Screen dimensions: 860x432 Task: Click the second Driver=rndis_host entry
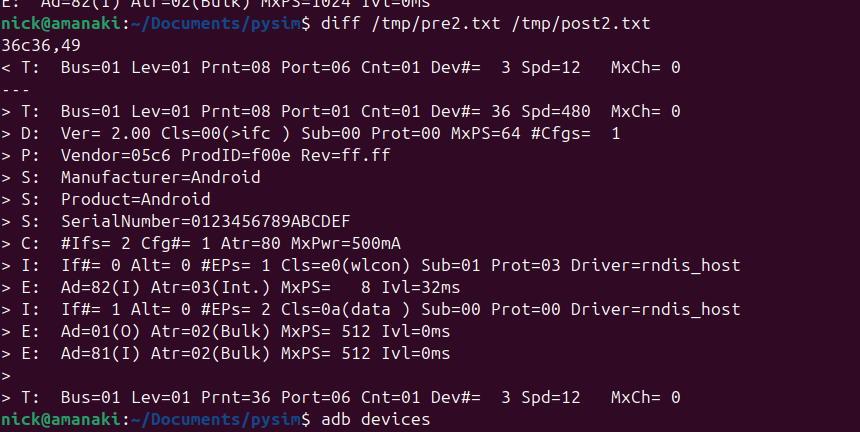coord(655,309)
